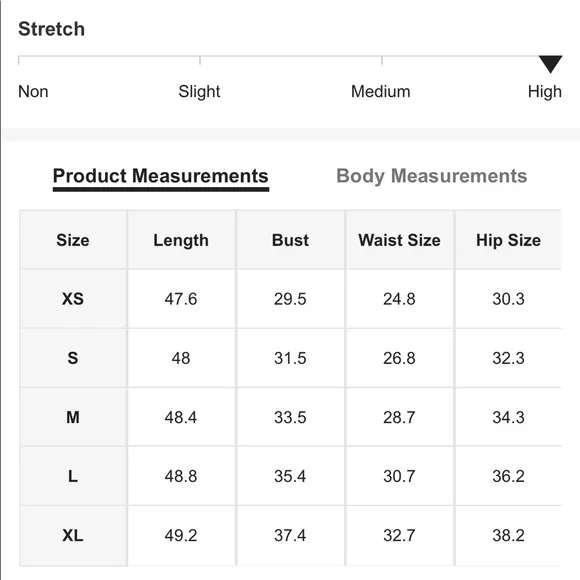Click the Stretch heading

coord(52,29)
